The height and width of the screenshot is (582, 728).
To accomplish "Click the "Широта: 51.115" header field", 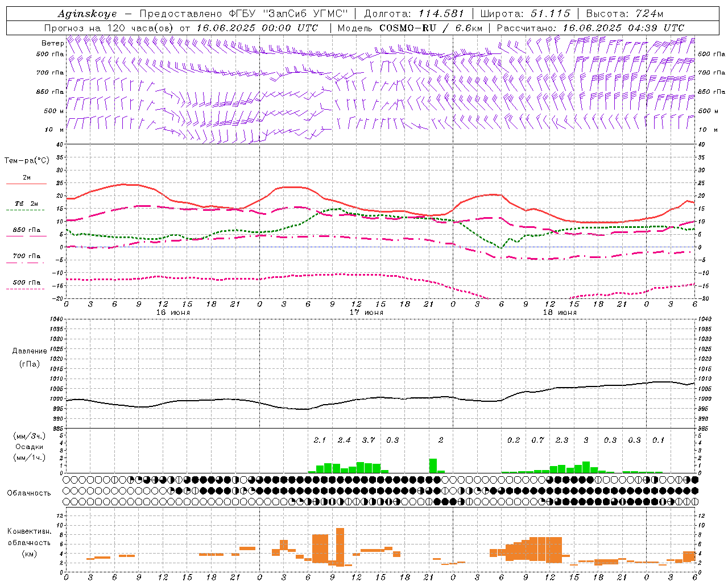I will (x=525, y=14).
